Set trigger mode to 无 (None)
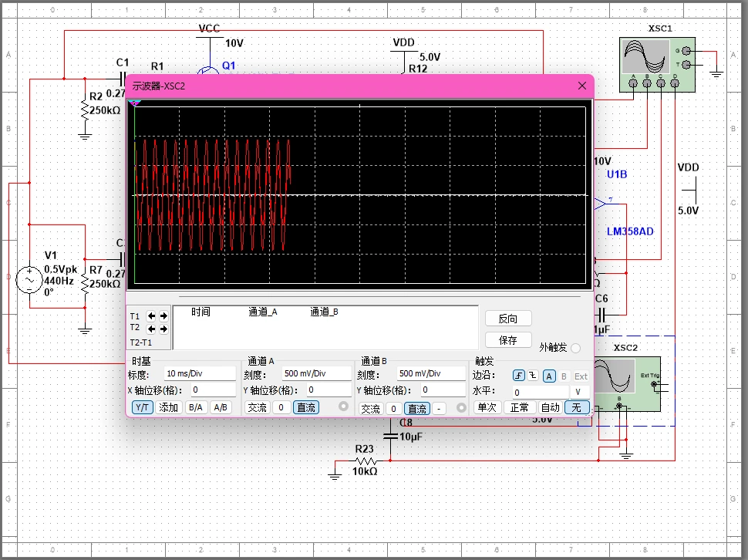Screen dimensions: 748x560 pos(577,407)
